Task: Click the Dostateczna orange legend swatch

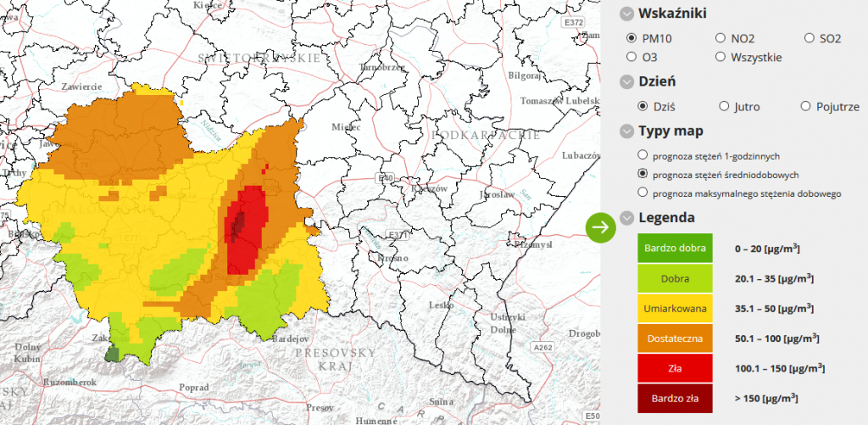Action: 675,338
